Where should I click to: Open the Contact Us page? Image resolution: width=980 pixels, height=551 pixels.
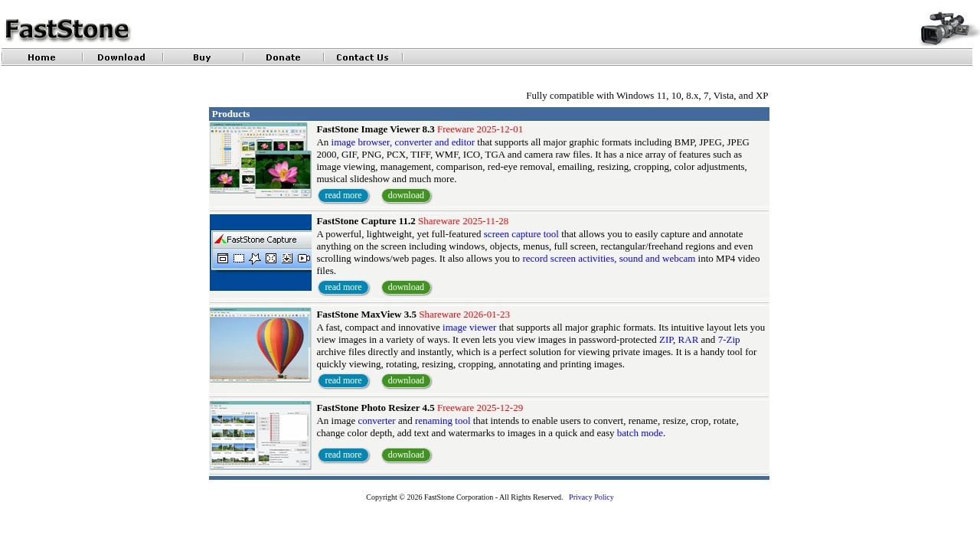pos(362,57)
